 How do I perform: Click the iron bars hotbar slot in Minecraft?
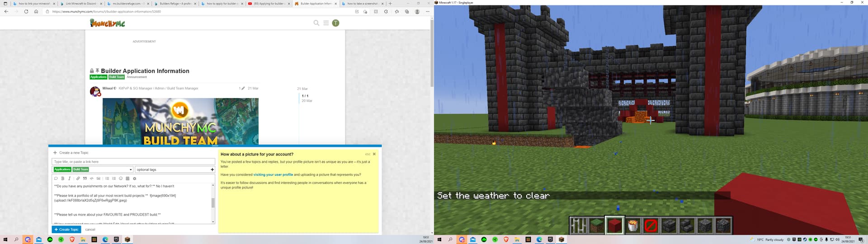[x=578, y=225]
